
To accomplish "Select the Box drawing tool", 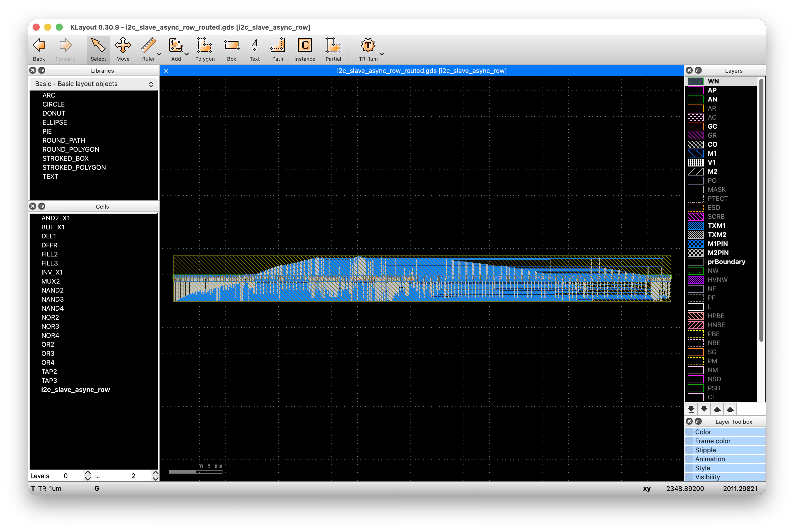I will [231, 50].
